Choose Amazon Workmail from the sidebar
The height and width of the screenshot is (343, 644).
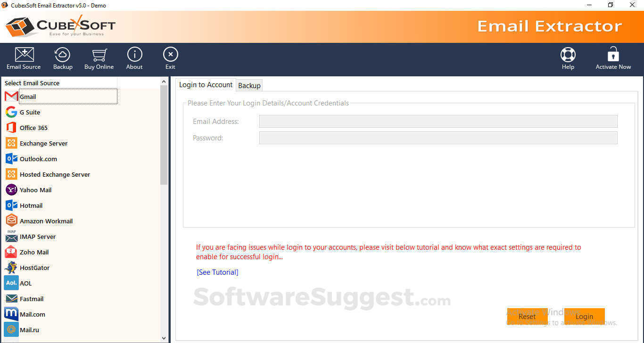(x=46, y=221)
